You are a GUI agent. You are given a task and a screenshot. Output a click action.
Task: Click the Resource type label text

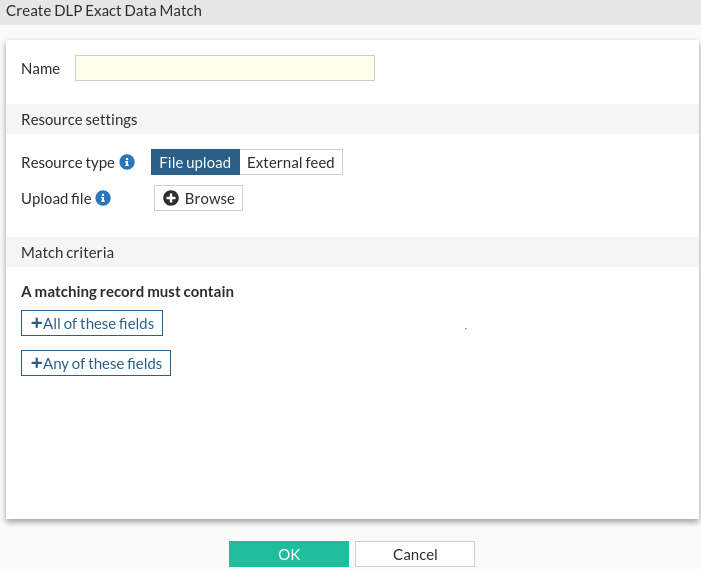67,162
